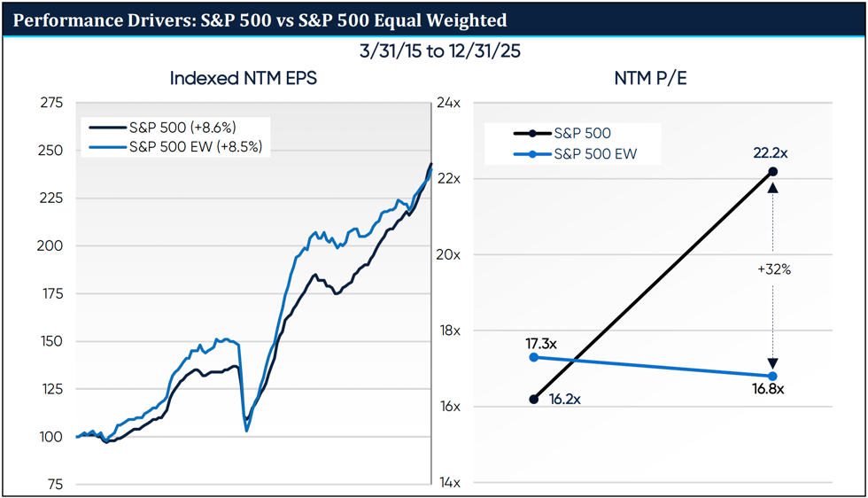Click the 22.2x data label
The image size is (868, 498).
(x=771, y=152)
